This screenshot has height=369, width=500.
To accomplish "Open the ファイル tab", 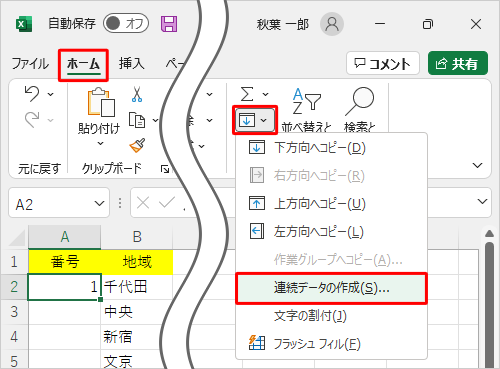I will point(30,63).
